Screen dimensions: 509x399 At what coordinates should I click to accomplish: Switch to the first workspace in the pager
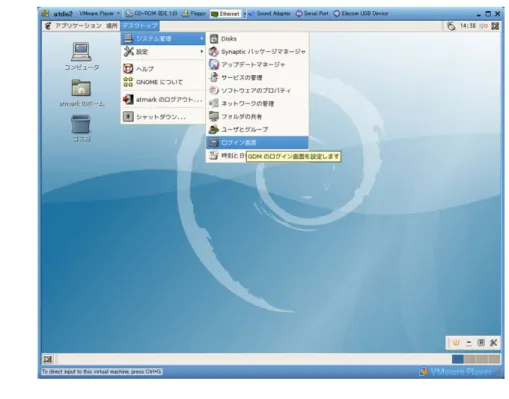458,359
